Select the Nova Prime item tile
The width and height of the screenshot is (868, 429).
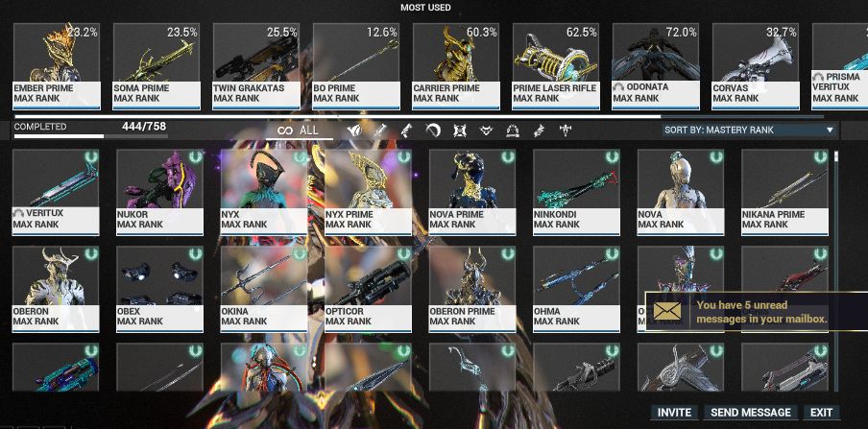472,192
